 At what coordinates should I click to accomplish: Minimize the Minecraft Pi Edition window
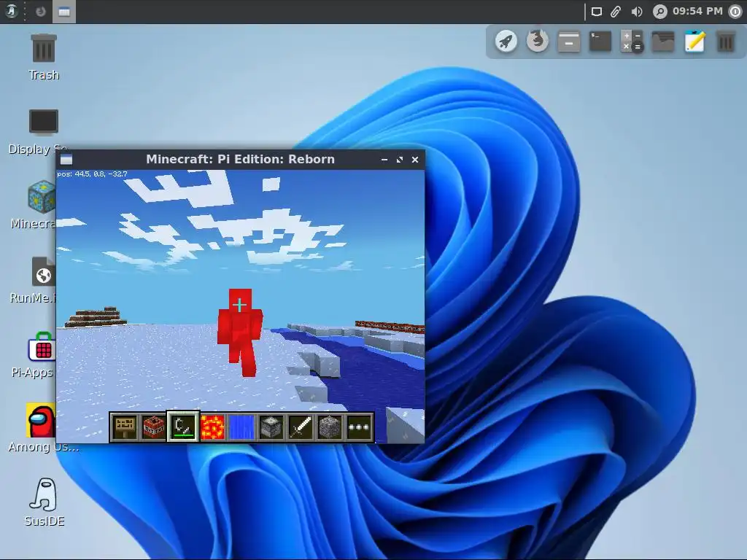click(x=384, y=160)
